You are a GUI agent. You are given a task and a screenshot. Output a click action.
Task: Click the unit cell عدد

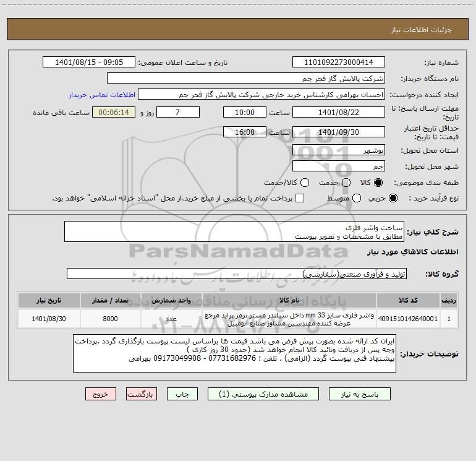tap(171, 319)
